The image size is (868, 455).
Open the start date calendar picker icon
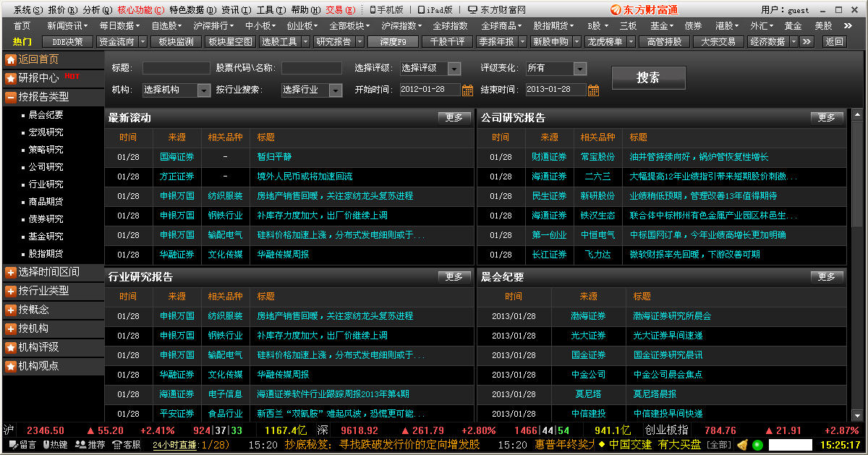(x=467, y=90)
